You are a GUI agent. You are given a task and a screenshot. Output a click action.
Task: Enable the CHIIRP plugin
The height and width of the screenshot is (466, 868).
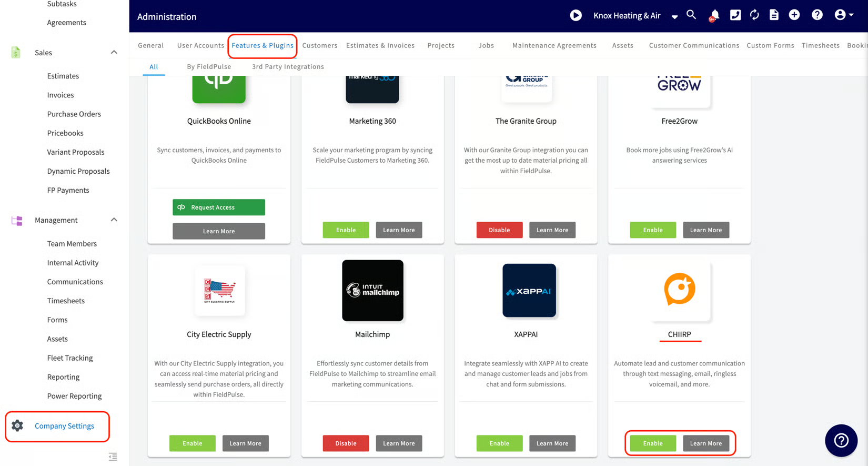click(653, 443)
